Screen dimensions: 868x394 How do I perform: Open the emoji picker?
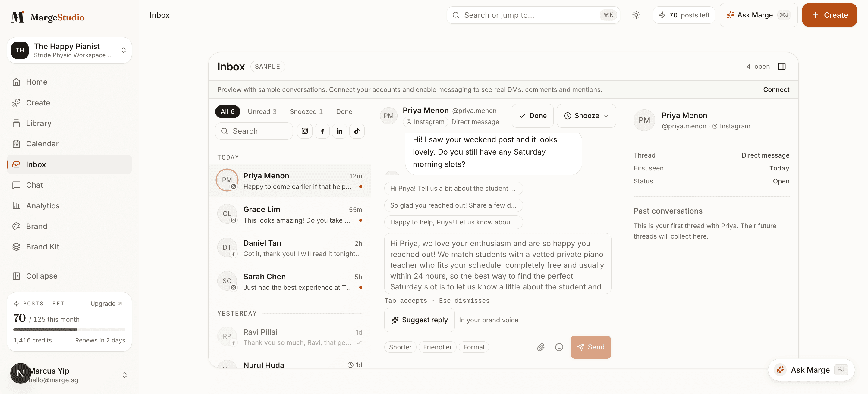[559, 347]
